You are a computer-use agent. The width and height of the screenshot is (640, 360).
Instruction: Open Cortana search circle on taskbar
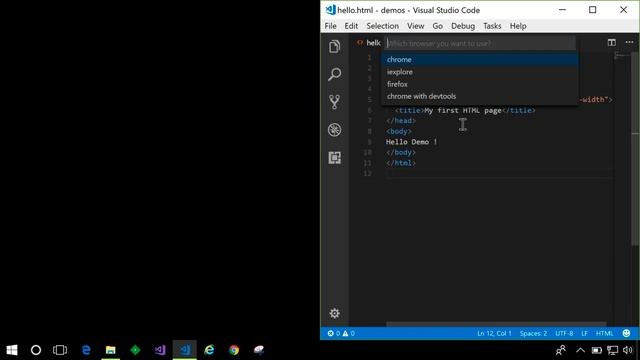36,350
